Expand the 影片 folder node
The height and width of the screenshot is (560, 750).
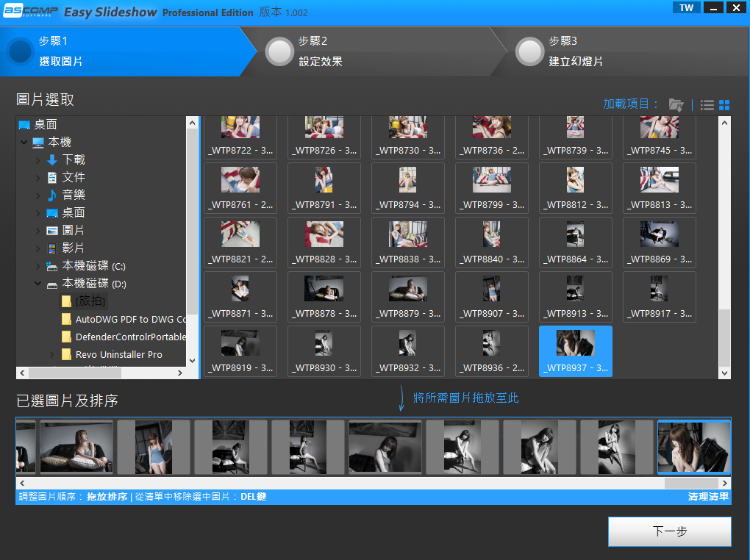(x=38, y=248)
